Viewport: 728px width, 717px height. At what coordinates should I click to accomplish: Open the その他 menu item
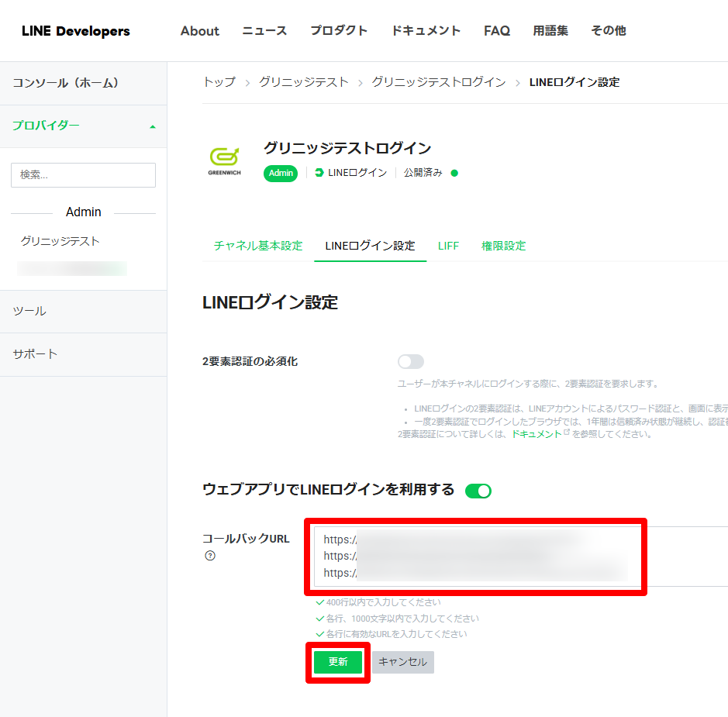click(x=608, y=31)
